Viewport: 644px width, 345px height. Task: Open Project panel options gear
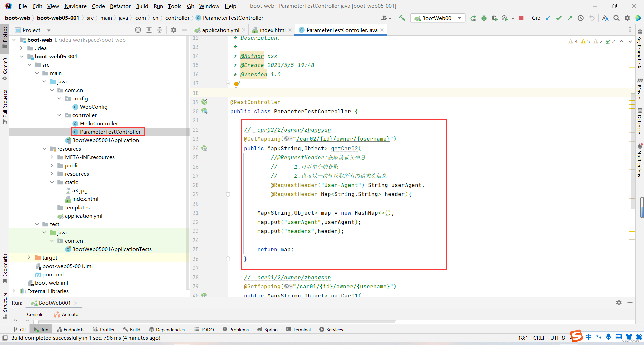coord(173,30)
